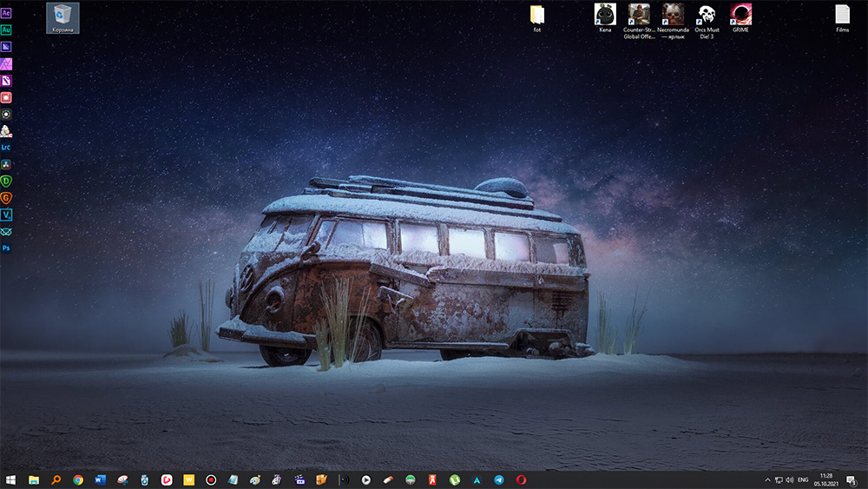Open the red record-button app in taskbar

[211, 480]
